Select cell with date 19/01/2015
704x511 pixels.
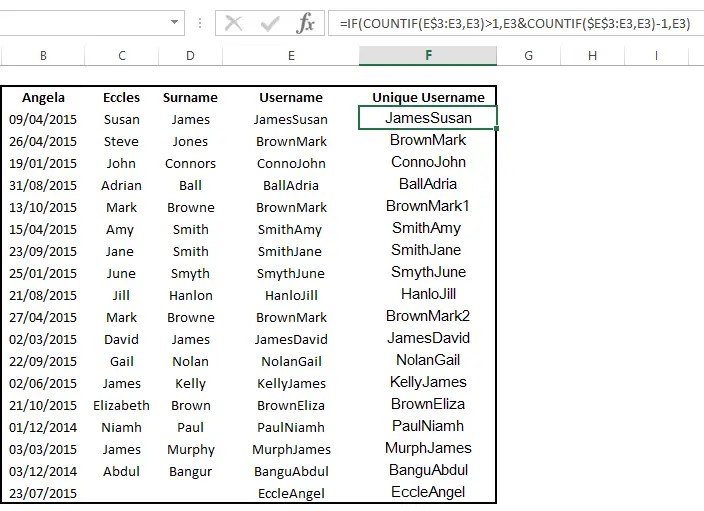pyautogui.click(x=43, y=163)
